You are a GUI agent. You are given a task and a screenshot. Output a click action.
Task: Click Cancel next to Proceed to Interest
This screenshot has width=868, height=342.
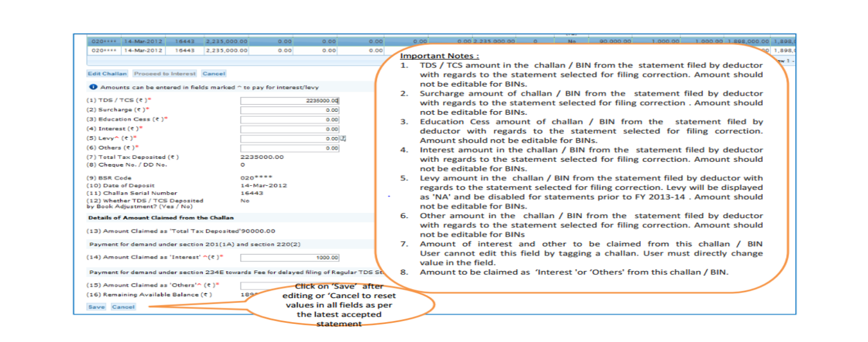point(213,73)
